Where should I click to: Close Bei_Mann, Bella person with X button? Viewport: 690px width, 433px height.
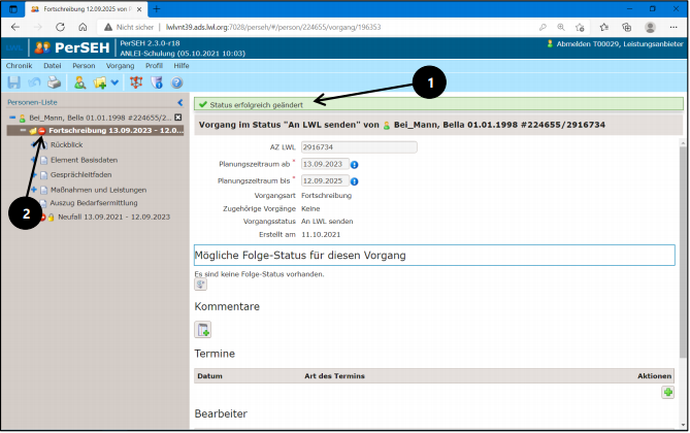[178, 118]
